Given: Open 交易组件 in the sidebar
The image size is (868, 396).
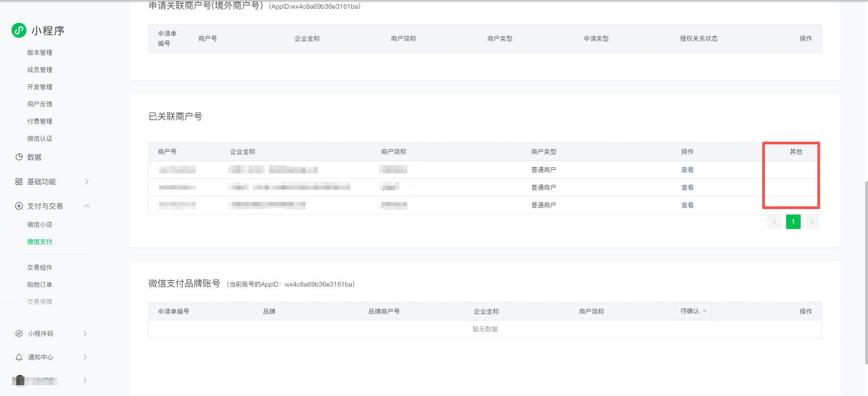Looking at the screenshot, I should coord(40,267).
